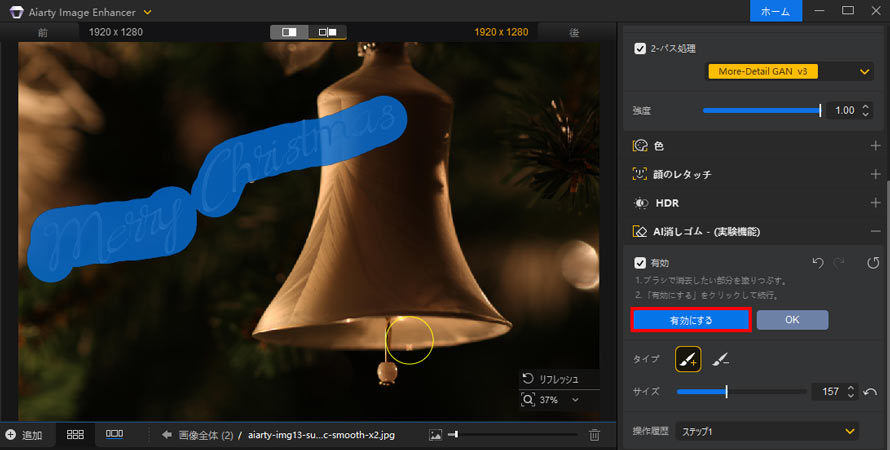Screen dimensions: 890x450
Task: Click the 画像全体 (2) breadcrumb
Action: coord(206,435)
